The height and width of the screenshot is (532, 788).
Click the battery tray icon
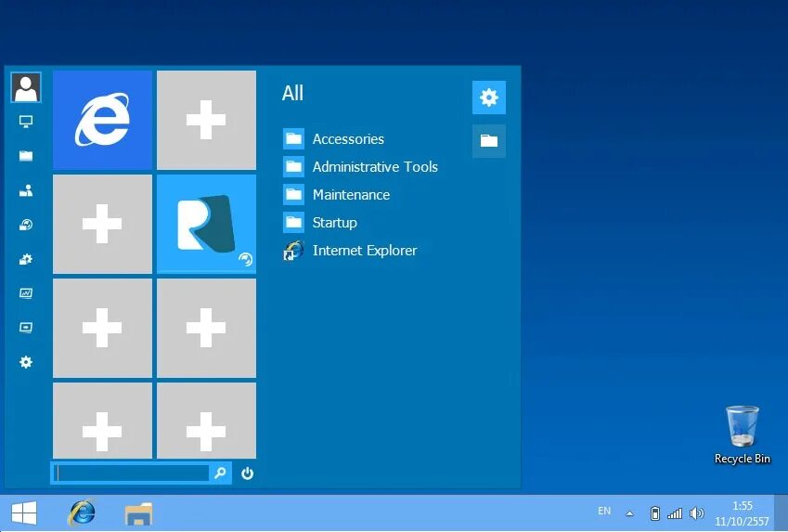tap(655, 513)
